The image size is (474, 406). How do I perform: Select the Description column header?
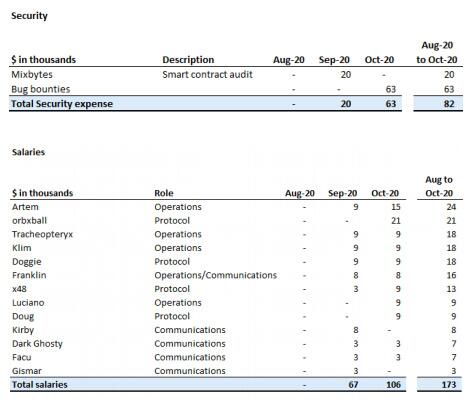(188, 60)
